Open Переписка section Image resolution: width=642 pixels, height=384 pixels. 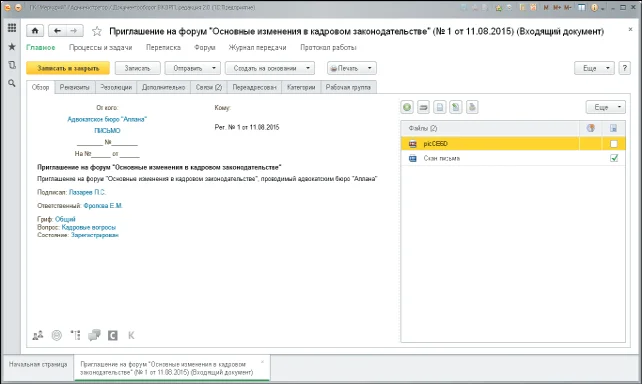[x=163, y=47]
